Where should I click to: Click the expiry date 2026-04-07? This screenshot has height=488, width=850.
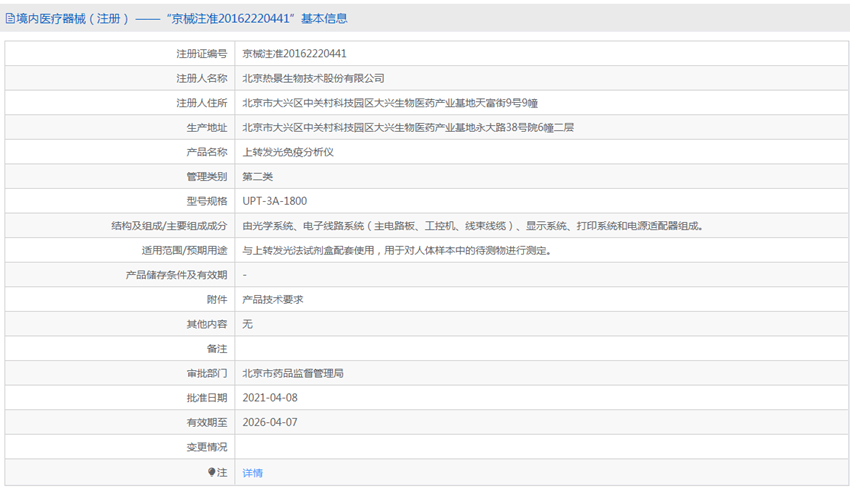(270, 422)
